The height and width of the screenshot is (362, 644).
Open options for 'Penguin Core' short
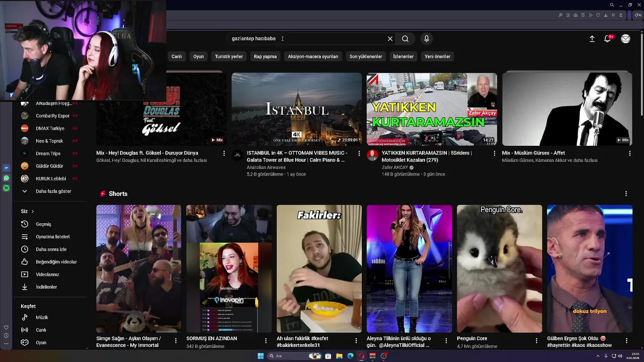(x=536, y=341)
